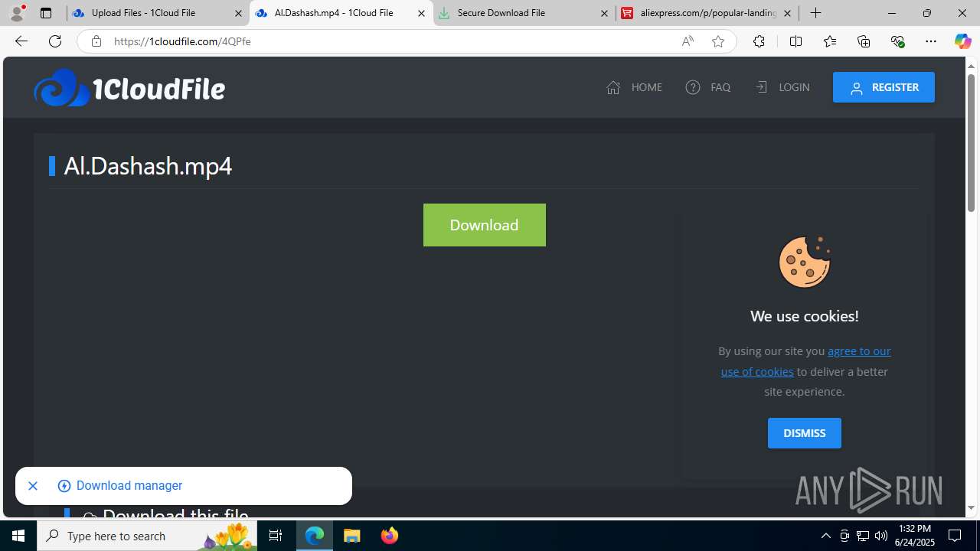Image resolution: width=980 pixels, height=551 pixels.
Task: Open Collections panel
Action: (864, 41)
